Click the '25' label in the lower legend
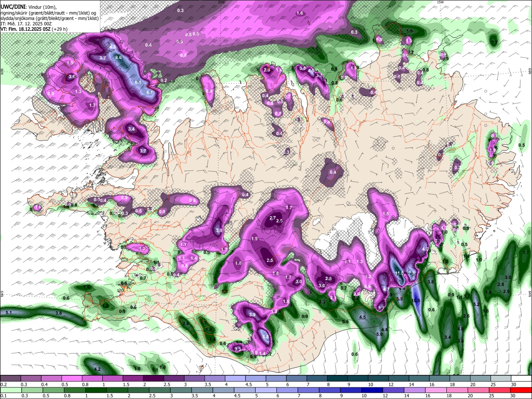This screenshot has width=532, height=399. pos(492,396)
